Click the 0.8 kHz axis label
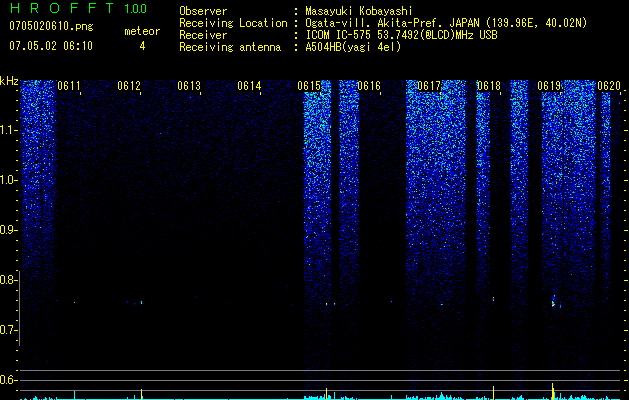 click(x=9, y=280)
